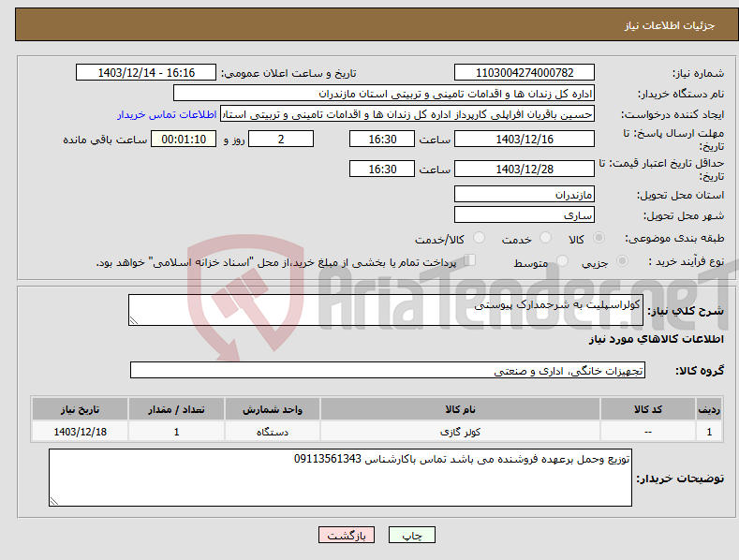
Task: Click the کد کالا column header
Action: [648, 409]
